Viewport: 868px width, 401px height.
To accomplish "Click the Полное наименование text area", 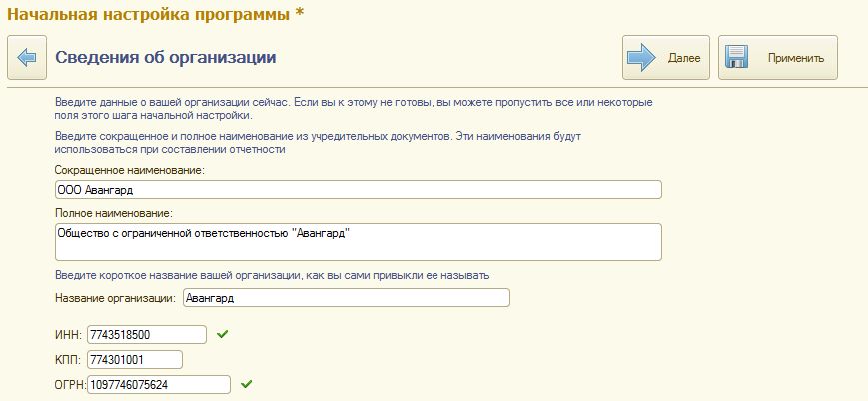I will coord(359,242).
